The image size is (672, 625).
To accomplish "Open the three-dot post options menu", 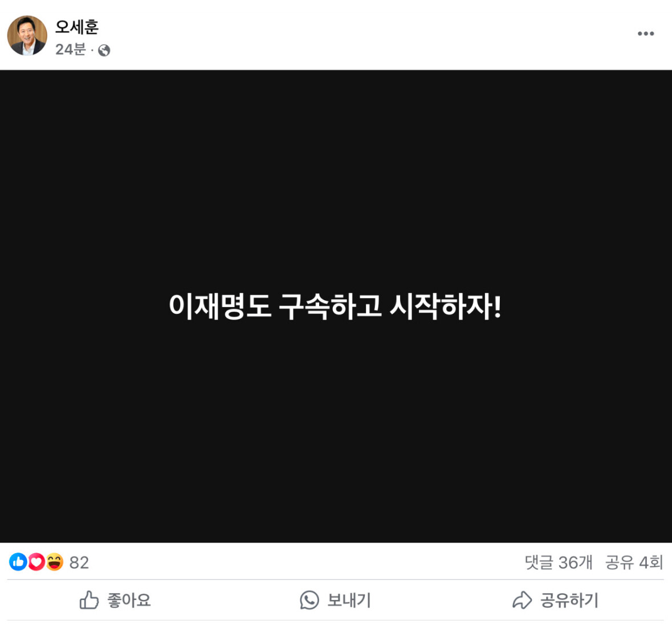I will click(645, 34).
